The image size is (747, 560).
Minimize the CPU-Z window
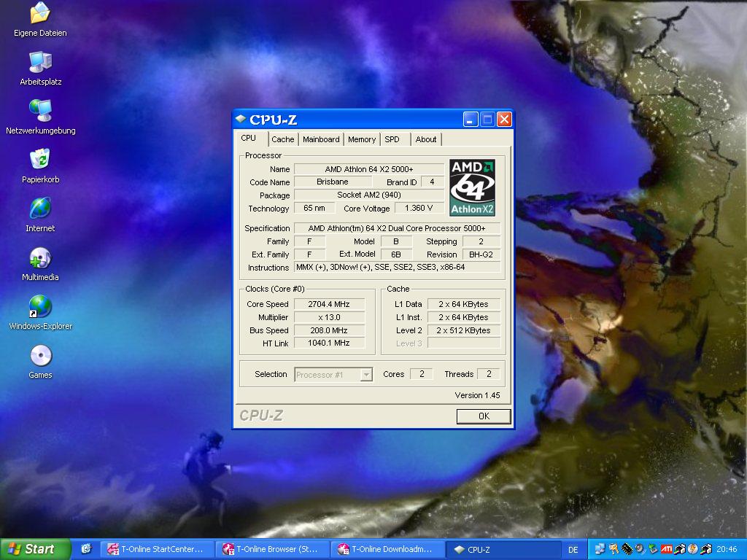(471, 119)
